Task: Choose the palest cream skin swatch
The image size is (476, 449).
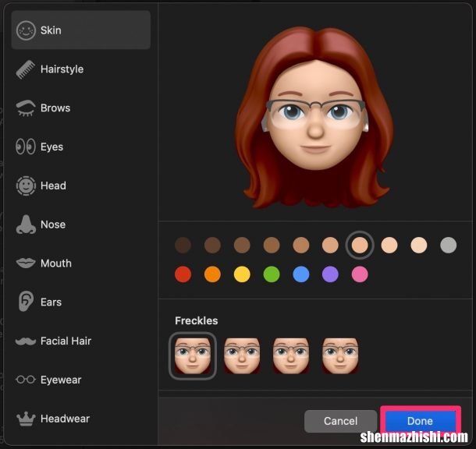Action: (418, 245)
